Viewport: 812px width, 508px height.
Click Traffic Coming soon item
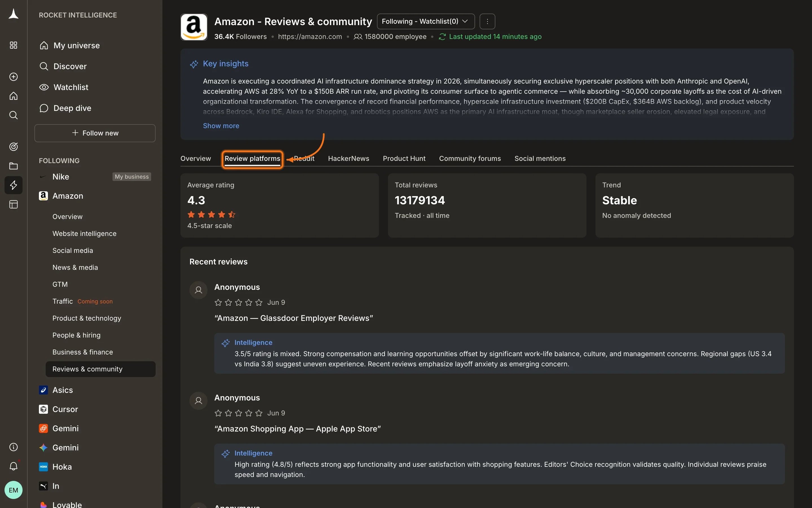(x=83, y=301)
